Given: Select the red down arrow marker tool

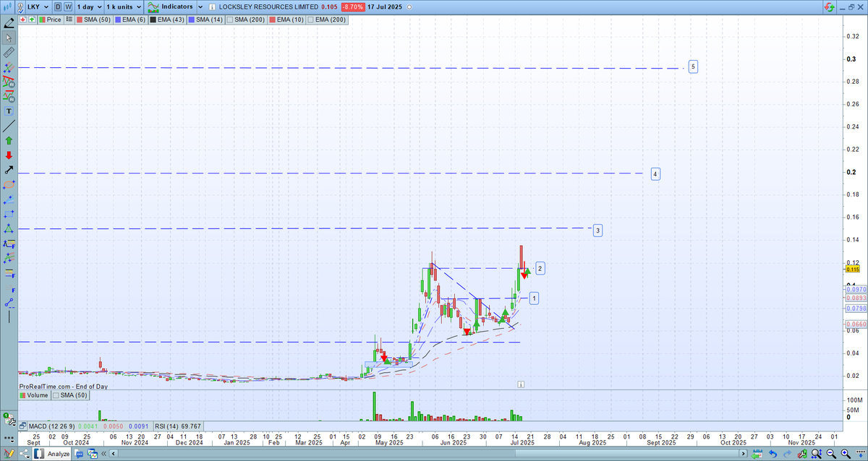Looking at the screenshot, I should [9, 155].
